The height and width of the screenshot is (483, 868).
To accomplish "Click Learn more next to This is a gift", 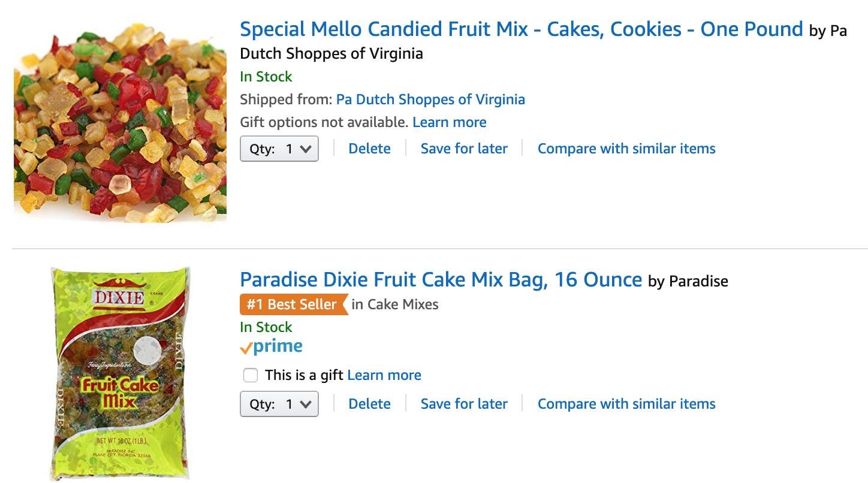I will (384, 375).
